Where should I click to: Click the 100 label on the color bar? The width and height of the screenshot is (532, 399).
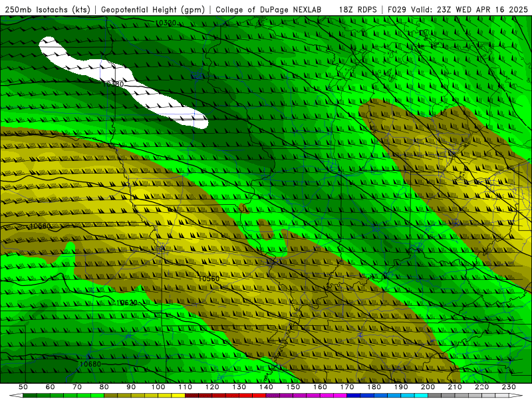158,387
